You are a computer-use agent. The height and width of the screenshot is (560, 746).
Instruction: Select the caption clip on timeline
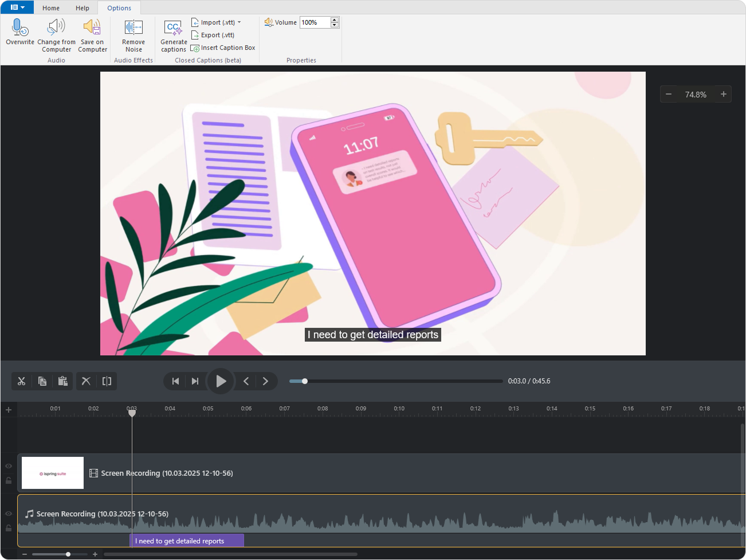187,541
